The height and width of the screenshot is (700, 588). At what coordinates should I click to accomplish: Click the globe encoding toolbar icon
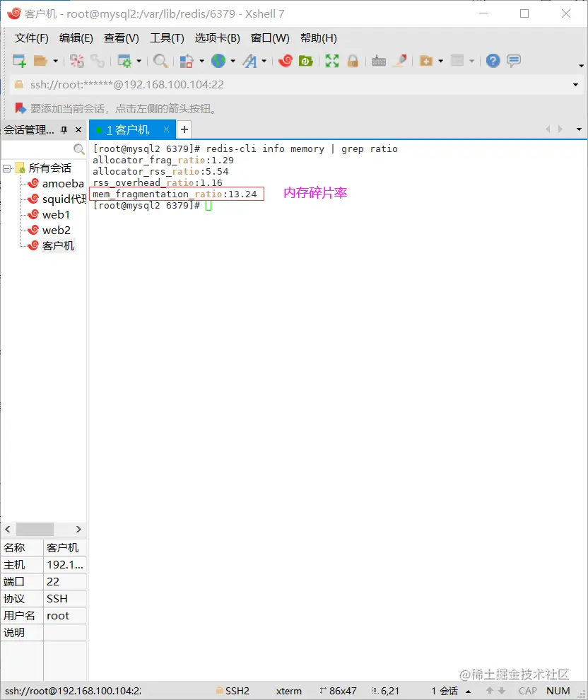[218, 61]
